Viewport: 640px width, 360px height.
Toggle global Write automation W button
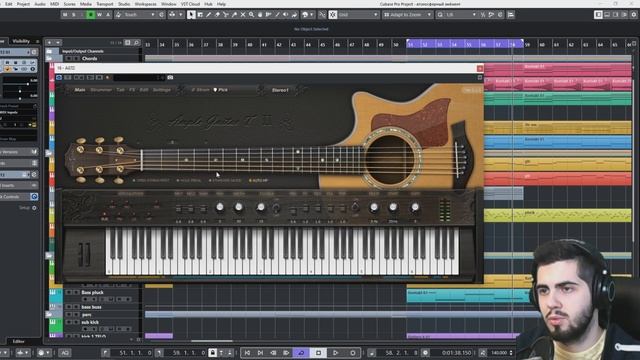coord(99,15)
